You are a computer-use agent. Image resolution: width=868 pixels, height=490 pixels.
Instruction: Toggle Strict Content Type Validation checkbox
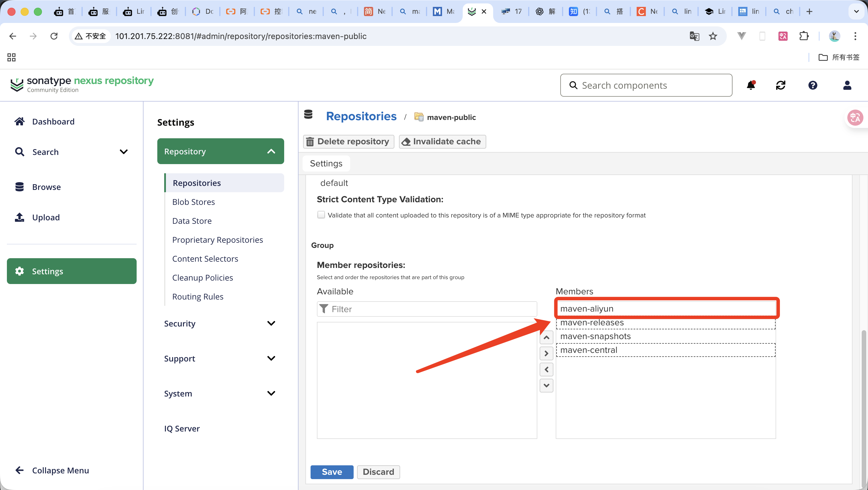[x=321, y=215]
